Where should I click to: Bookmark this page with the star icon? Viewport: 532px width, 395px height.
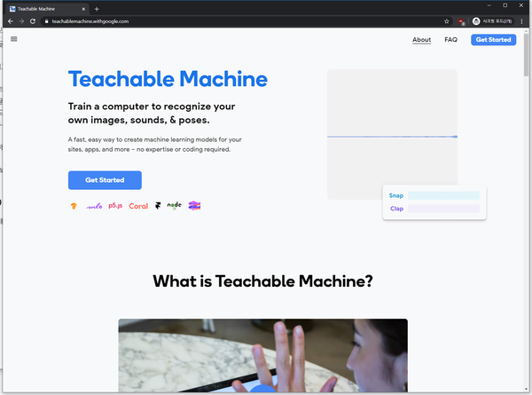pos(447,21)
